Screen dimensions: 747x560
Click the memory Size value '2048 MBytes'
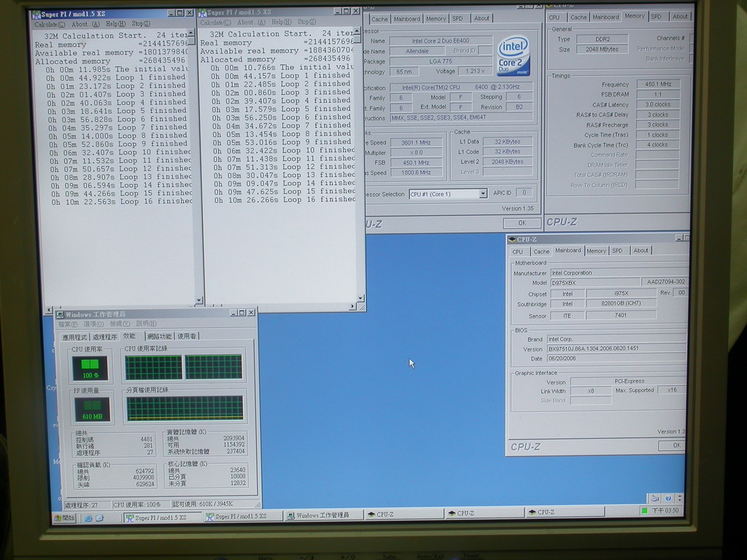tap(602, 49)
